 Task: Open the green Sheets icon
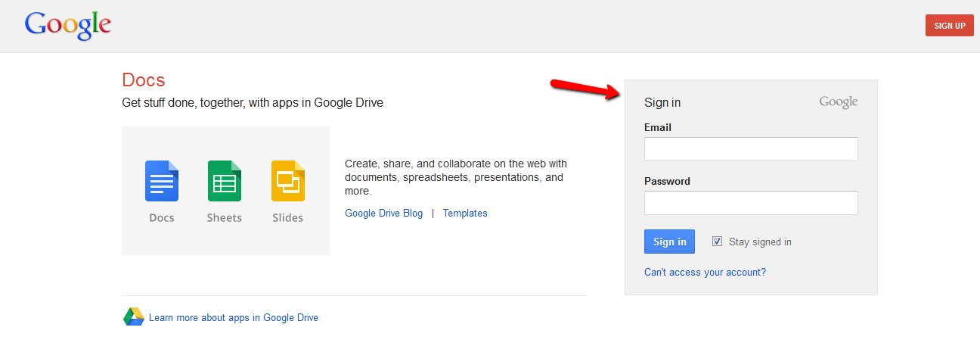click(x=225, y=181)
